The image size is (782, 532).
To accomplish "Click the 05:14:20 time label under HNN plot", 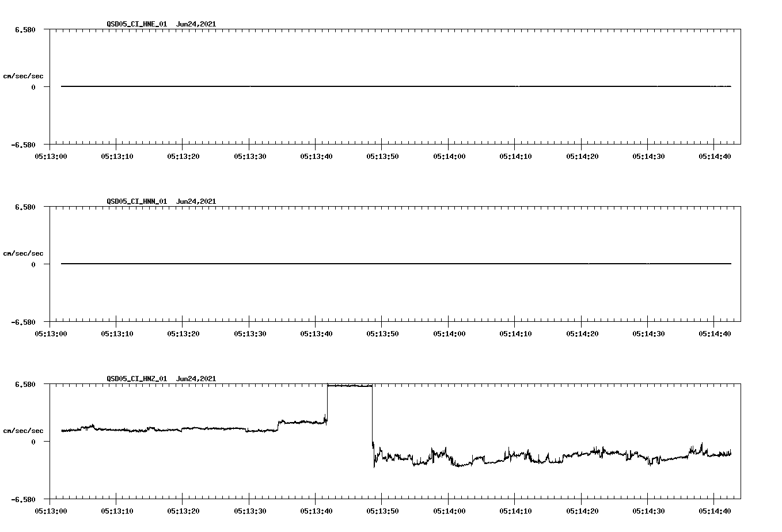I will pyautogui.click(x=582, y=333).
